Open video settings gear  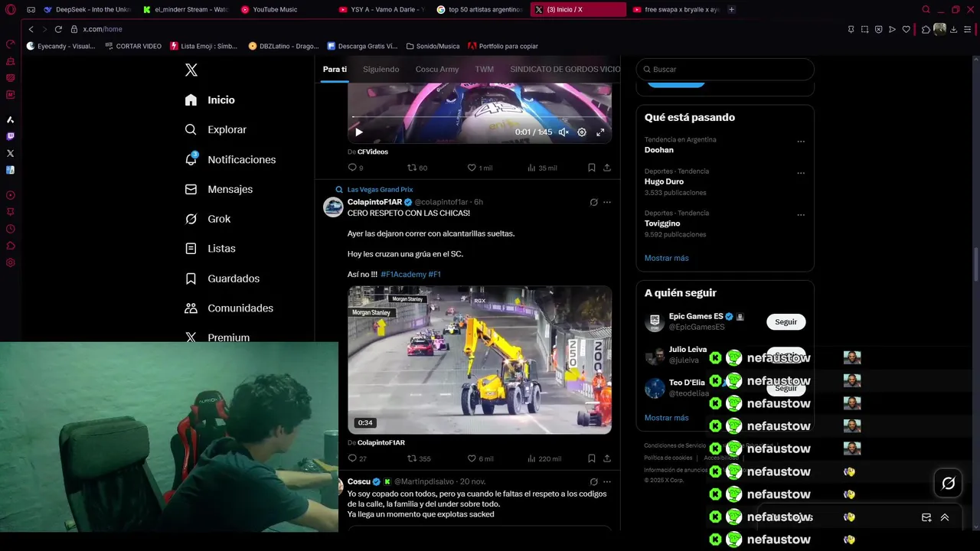click(x=582, y=132)
